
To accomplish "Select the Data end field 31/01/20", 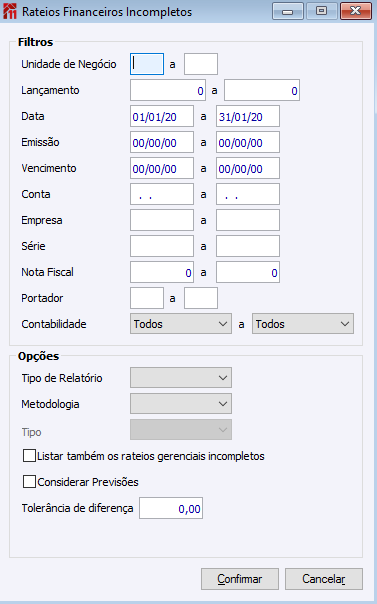I will tap(248, 116).
